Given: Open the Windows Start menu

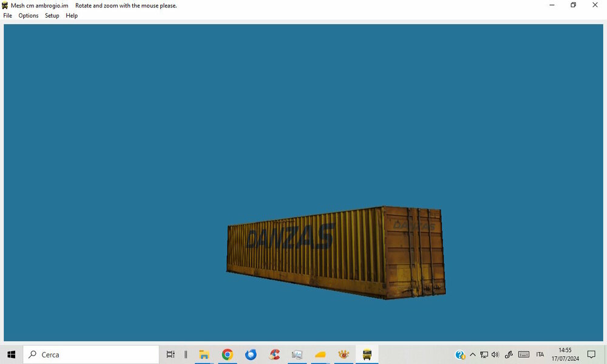Looking at the screenshot, I should 12,354.
